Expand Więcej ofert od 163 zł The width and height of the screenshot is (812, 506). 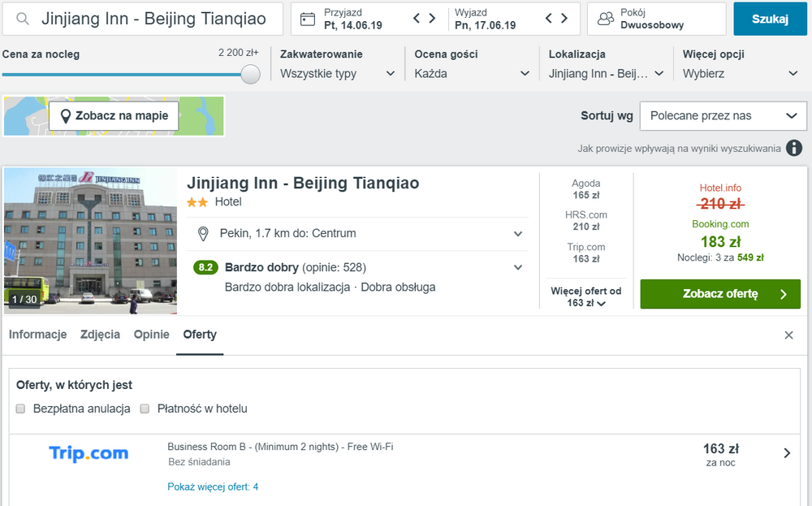[585, 296]
